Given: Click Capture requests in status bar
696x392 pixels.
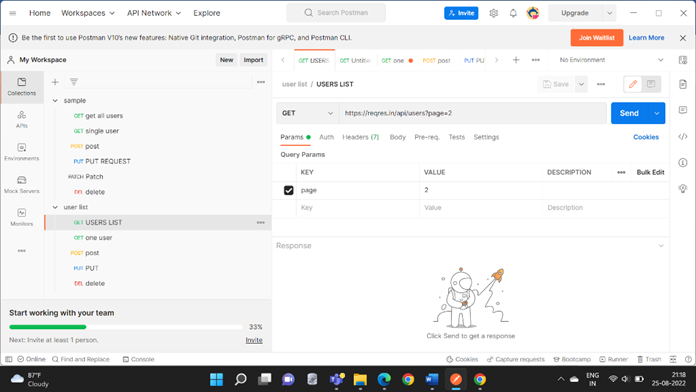Looking at the screenshot, I should (x=515, y=359).
